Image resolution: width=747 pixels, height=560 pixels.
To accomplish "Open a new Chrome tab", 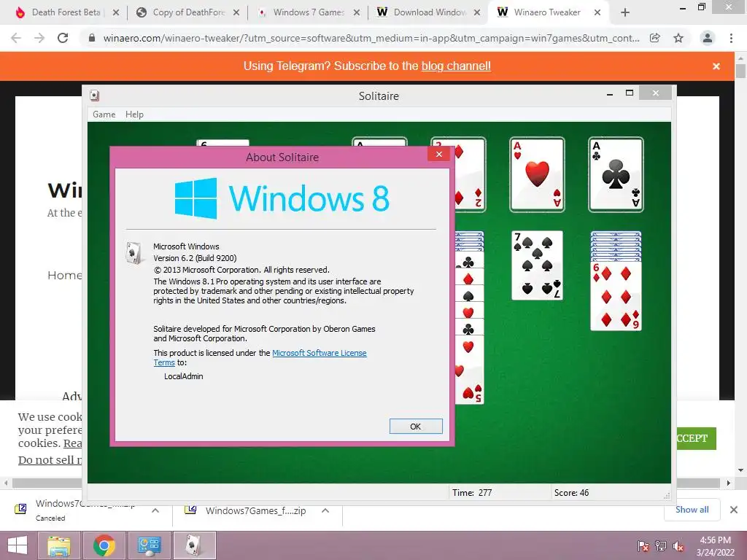I will [x=625, y=13].
